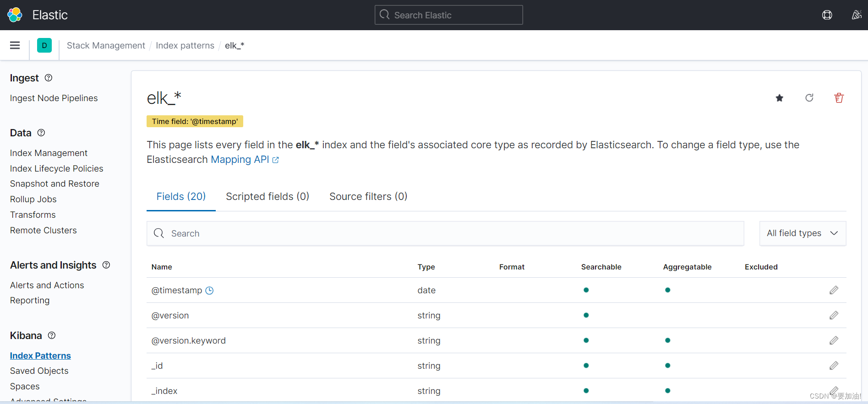Open the newsfeed icon in header
This screenshot has height=404, width=868.
coord(857,15)
